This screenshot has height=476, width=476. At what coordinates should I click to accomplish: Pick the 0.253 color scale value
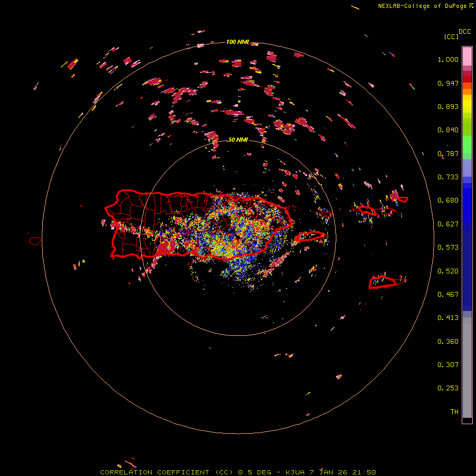448,388
